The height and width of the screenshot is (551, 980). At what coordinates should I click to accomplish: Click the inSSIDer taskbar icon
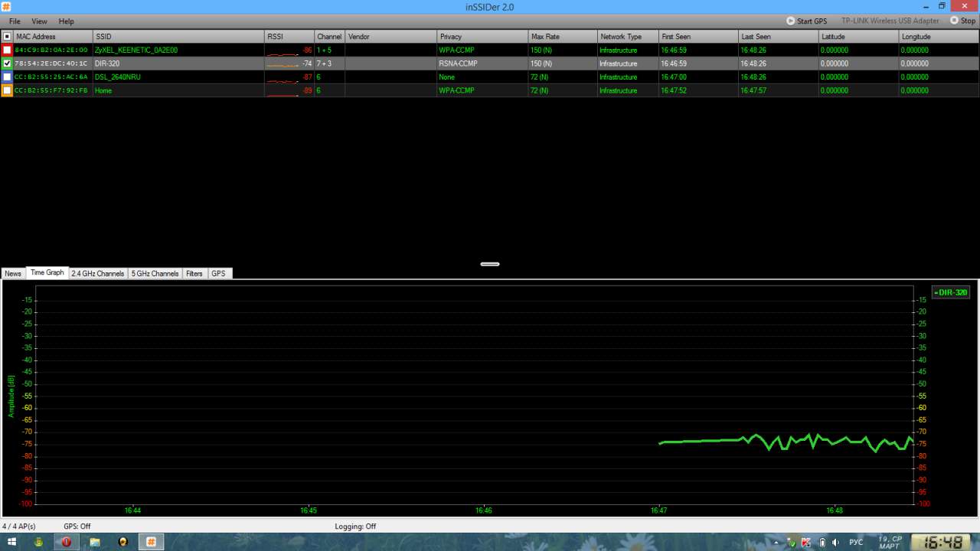pos(152,542)
